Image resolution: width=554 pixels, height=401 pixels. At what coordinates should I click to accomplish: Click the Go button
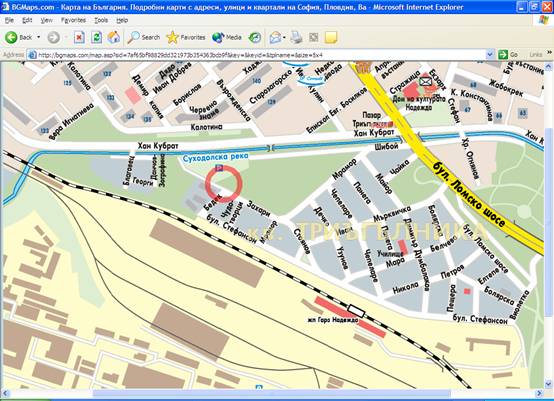[508, 55]
